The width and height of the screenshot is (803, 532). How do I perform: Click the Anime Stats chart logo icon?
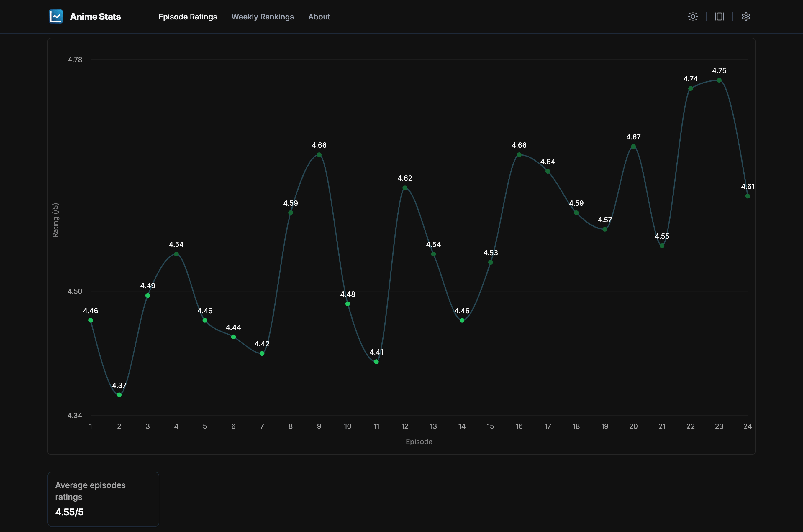[56, 16]
